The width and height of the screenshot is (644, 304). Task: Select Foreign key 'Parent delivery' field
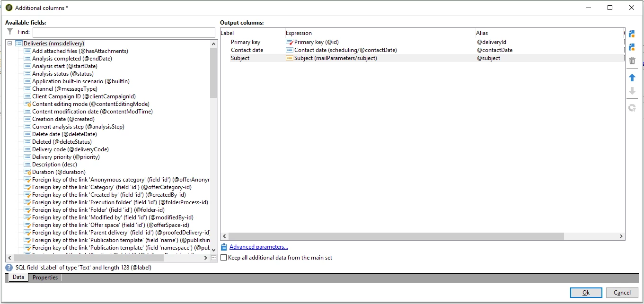121,233
